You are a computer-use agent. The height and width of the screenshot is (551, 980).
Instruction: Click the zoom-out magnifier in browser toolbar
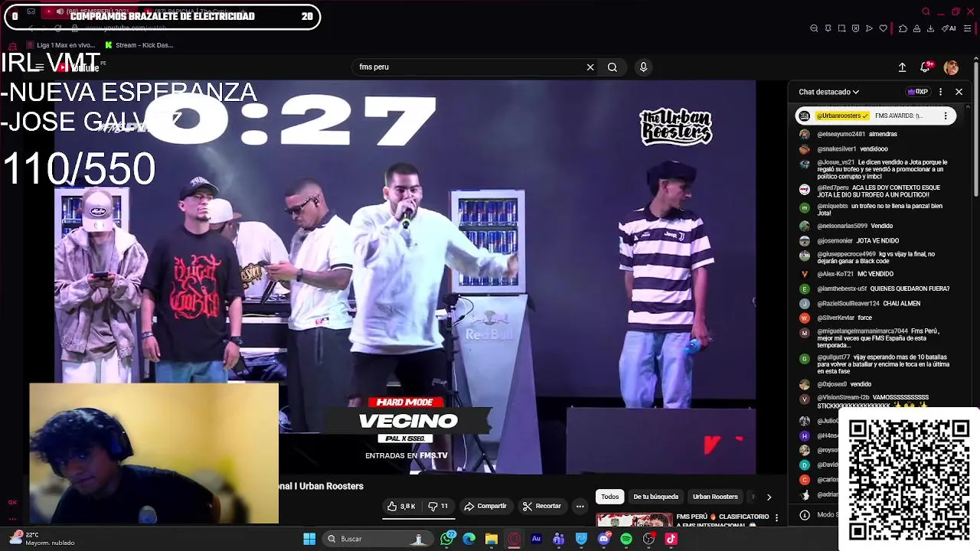click(814, 28)
